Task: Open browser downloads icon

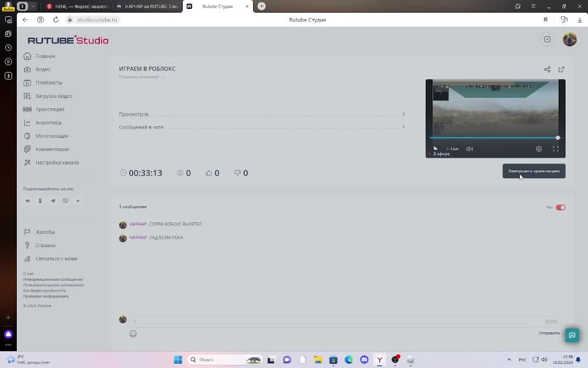Action: click(580, 20)
